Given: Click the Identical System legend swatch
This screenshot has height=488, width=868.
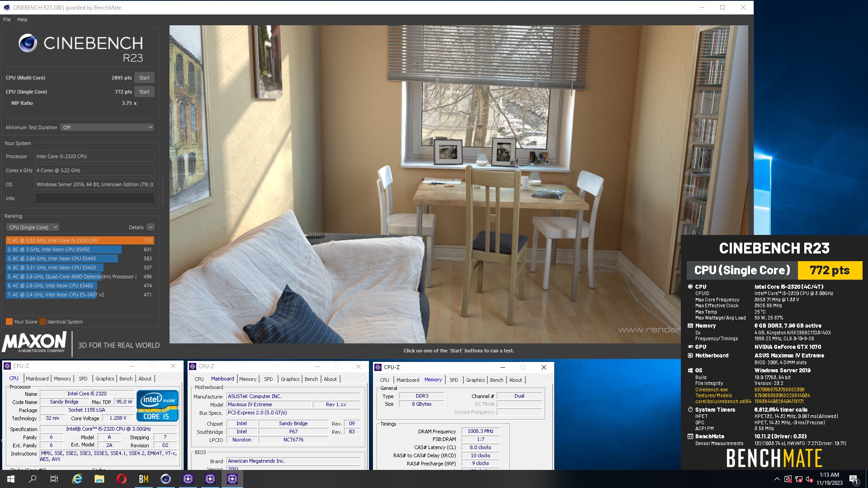Looking at the screenshot, I should (42, 322).
